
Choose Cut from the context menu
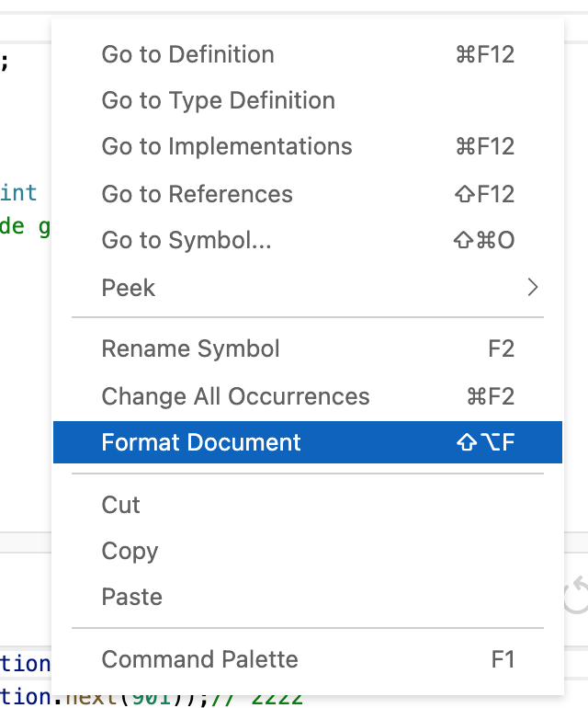coord(120,505)
